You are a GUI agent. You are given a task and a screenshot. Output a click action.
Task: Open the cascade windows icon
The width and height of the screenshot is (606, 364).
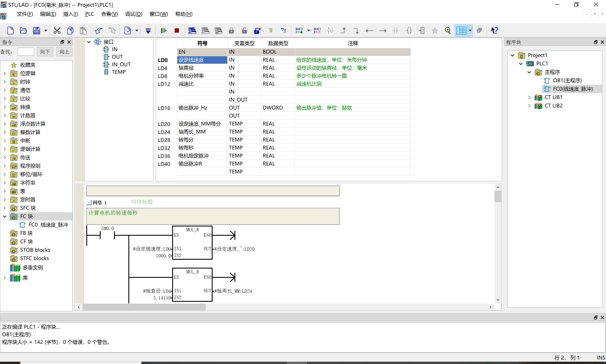pos(479,30)
